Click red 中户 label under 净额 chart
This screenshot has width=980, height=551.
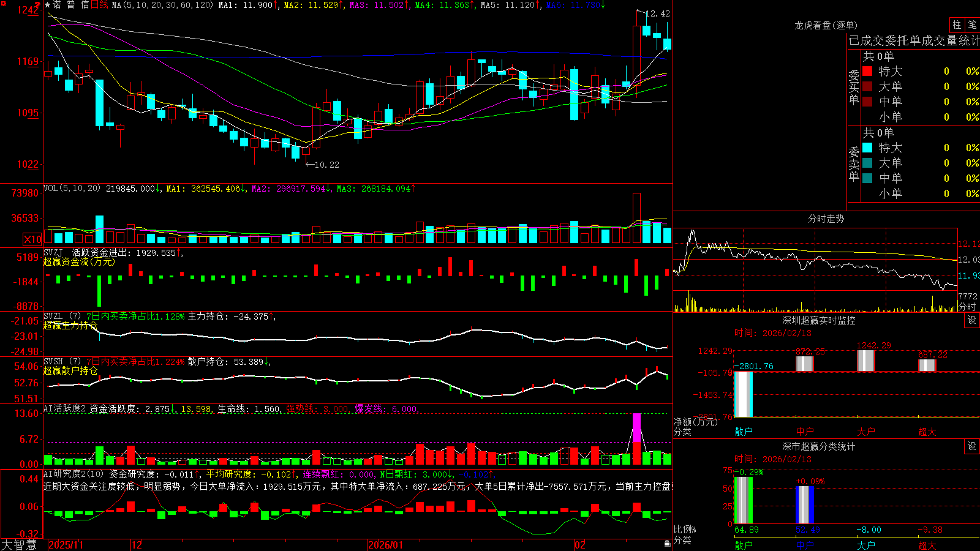click(x=805, y=432)
